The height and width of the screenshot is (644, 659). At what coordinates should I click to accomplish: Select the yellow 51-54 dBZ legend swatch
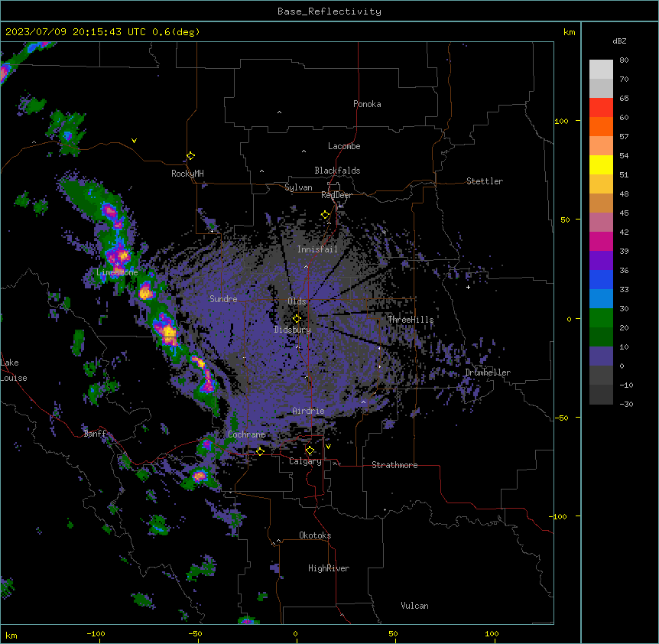[x=601, y=164]
